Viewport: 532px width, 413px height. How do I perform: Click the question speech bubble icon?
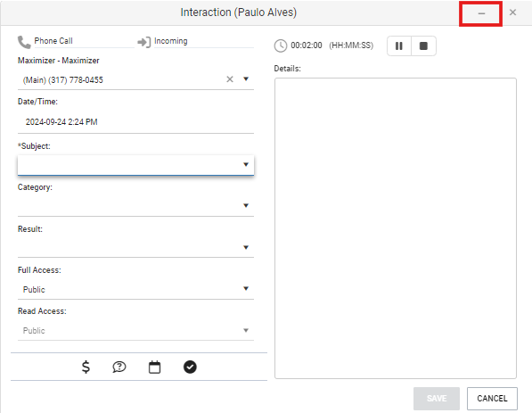click(119, 367)
